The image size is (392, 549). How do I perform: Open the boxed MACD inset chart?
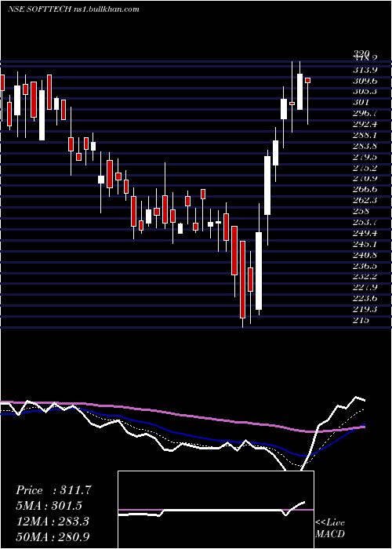pos(216,510)
